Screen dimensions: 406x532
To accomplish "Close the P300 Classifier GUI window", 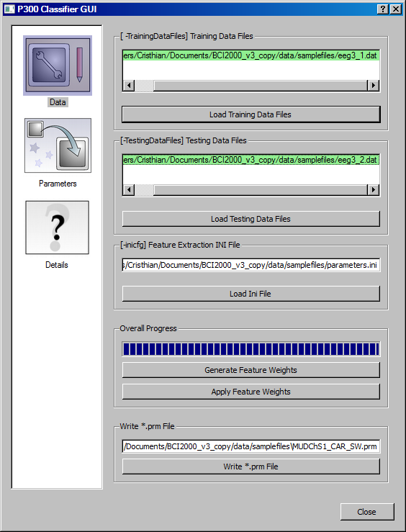I will [395, 9].
